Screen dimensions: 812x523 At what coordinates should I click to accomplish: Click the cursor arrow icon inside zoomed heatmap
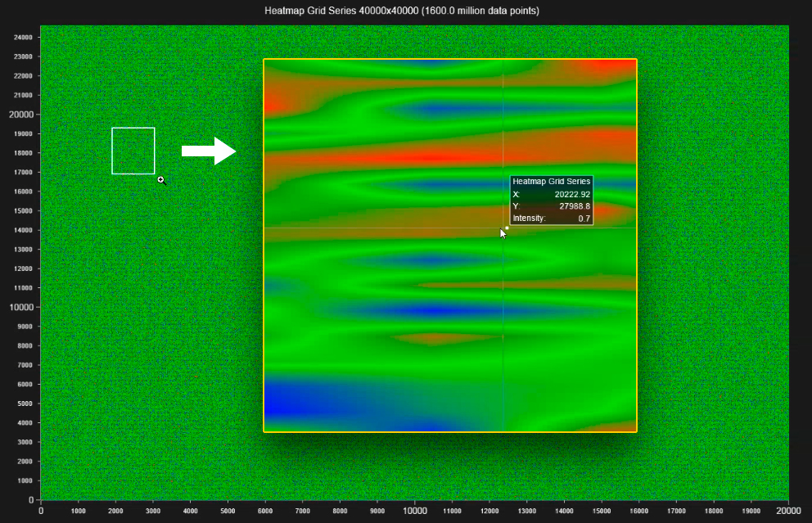click(502, 232)
